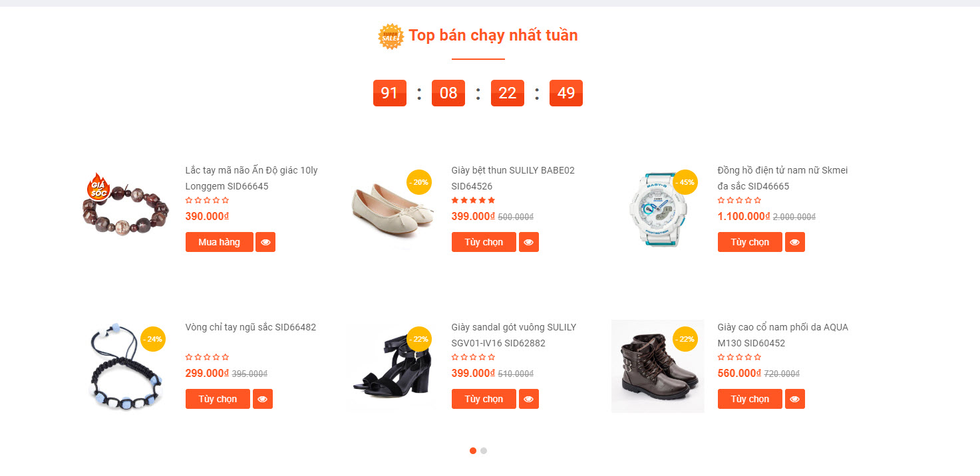Quick view SULILY square-heel sandals
Image resolution: width=980 pixels, height=476 pixels.
click(x=529, y=399)
